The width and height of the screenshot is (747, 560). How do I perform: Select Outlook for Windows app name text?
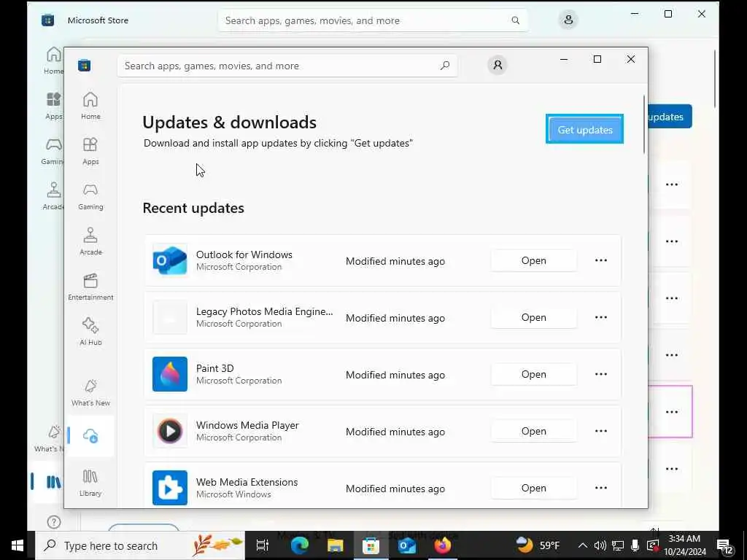coord(244,254)
